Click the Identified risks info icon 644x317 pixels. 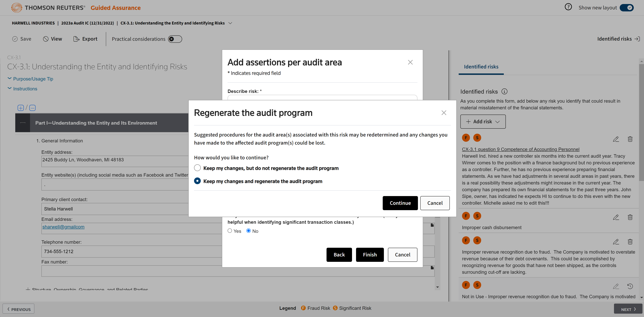[504, 92]
